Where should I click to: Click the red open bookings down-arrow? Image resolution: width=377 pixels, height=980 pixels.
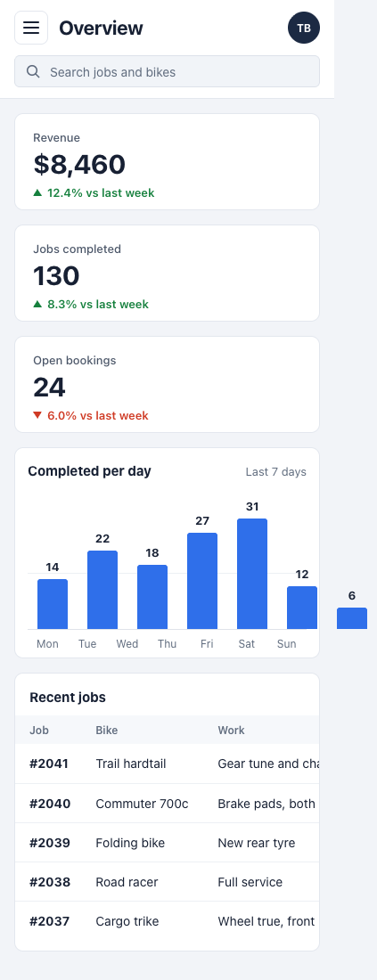coord(37,416)
